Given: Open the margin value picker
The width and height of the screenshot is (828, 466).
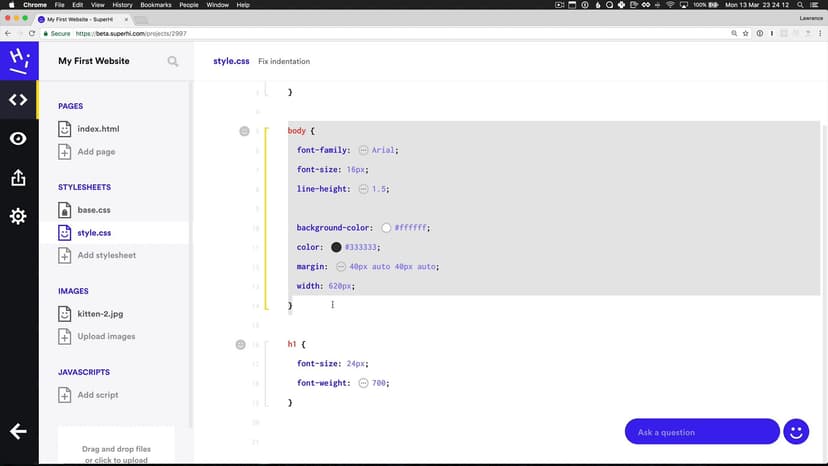Looking at the screenshot, I should (341, 267).
